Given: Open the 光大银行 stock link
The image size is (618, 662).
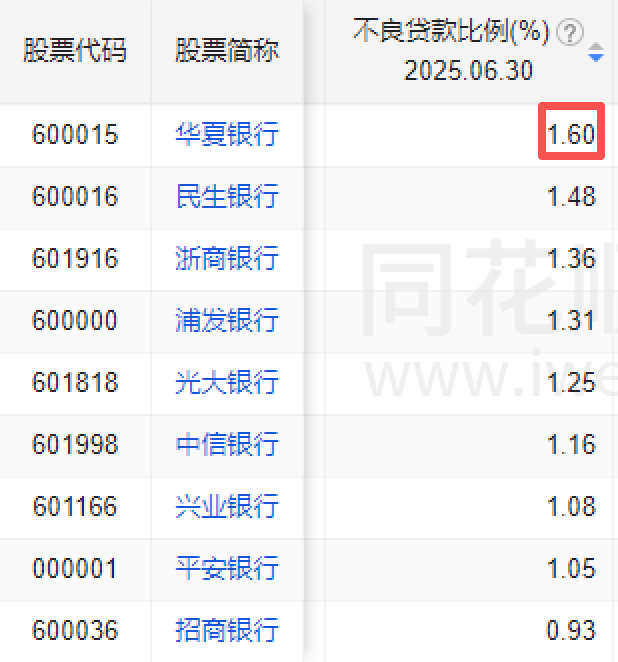Looking at the screenshot, I should click(x=227, y=383).
